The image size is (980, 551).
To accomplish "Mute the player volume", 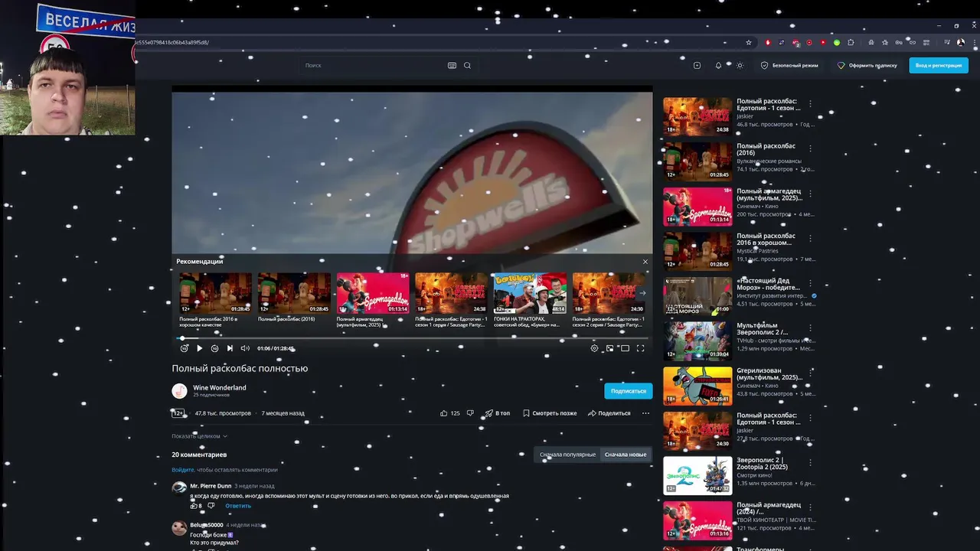I will pos(245,348).
